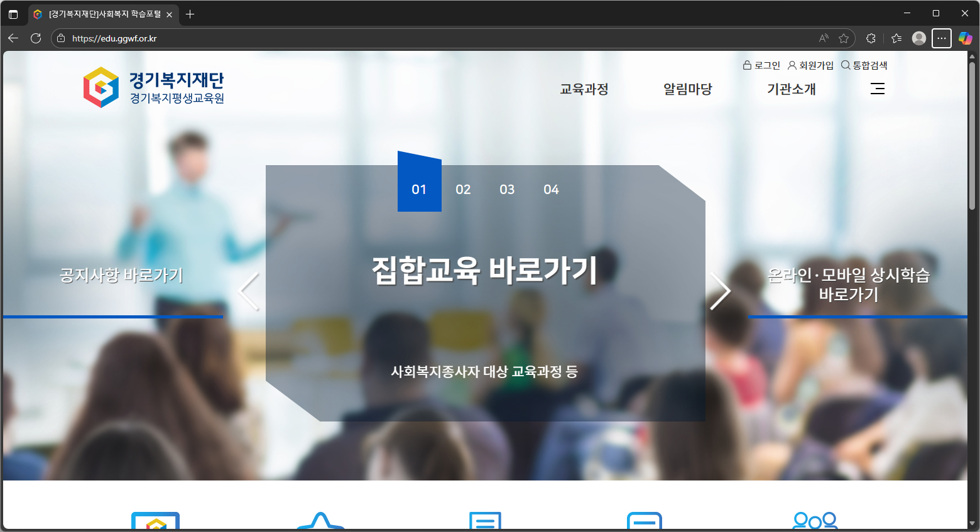Click the blue progress bar under the left banner

[x=113, y=317]
